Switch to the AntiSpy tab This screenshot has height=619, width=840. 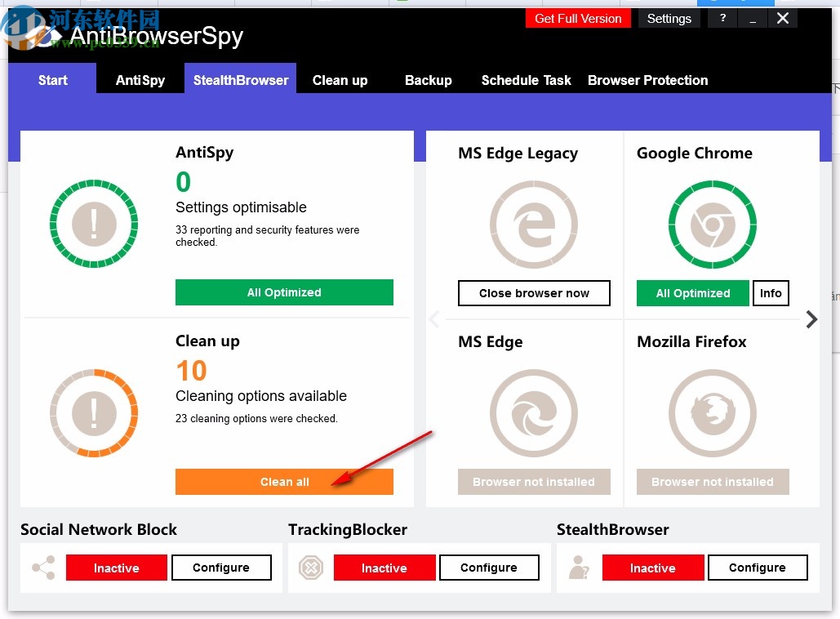(139, 80)
